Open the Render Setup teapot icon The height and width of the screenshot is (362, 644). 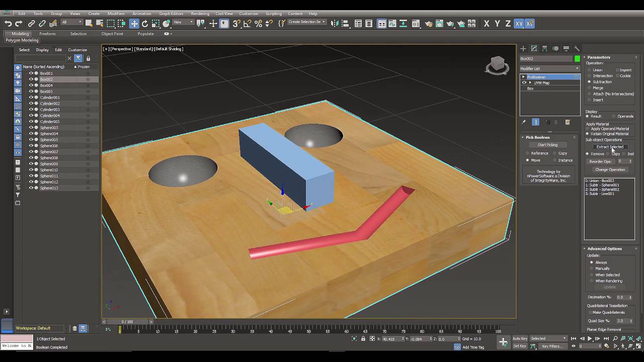tap(428, 24)
